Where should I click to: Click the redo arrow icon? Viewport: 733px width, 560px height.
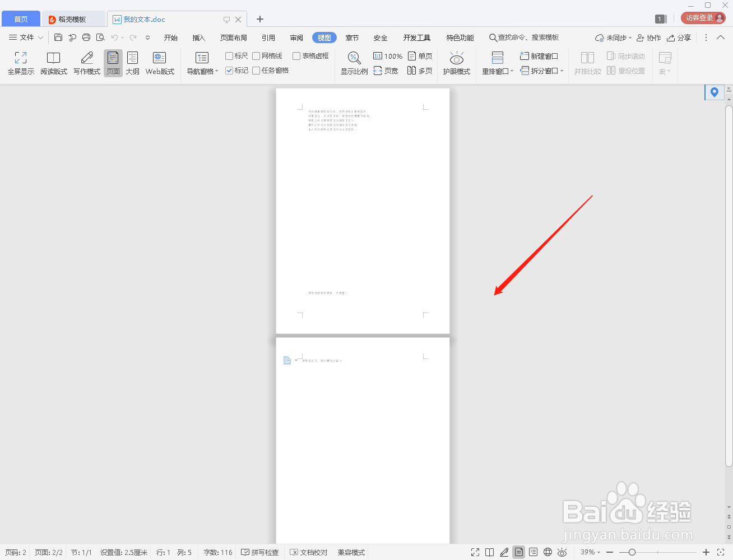coord(133,38)
